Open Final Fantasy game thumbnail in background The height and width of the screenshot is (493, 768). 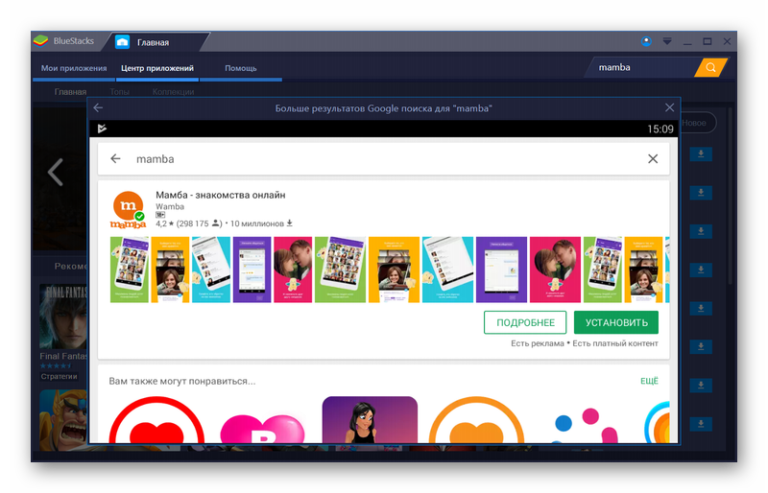point(63,316)
